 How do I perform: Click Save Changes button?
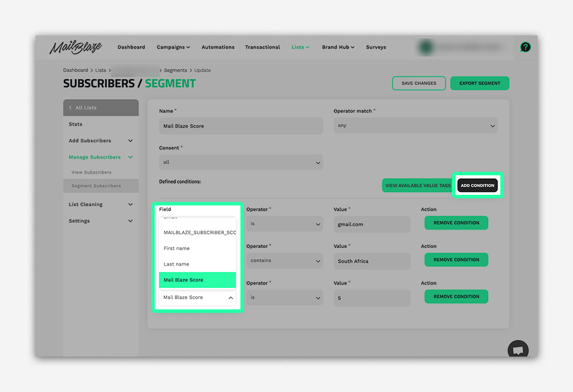coord(419,83)
